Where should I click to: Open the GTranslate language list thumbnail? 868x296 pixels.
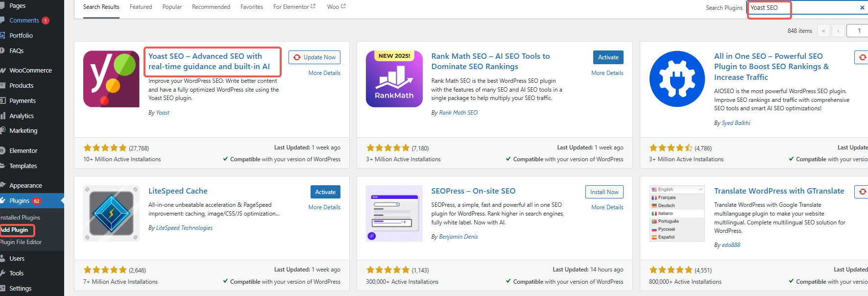(x=677, y=213)
